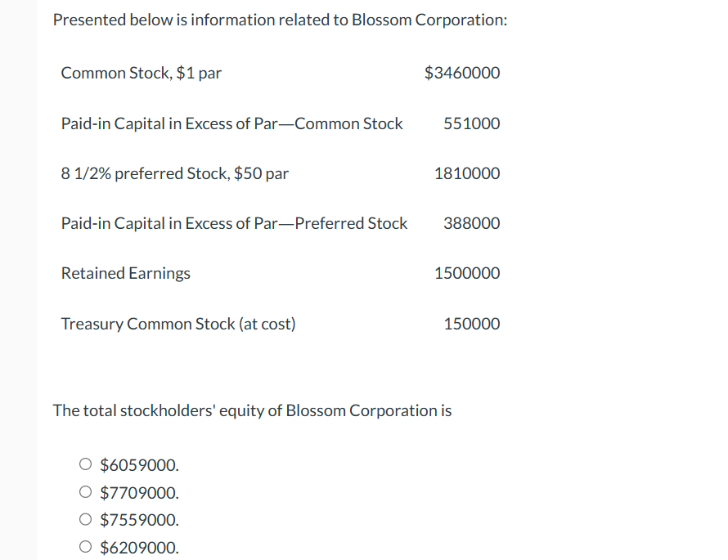Click the 1810000 amount value
The width and height of the screenshot is (728, 560).
tap(467, 173)
